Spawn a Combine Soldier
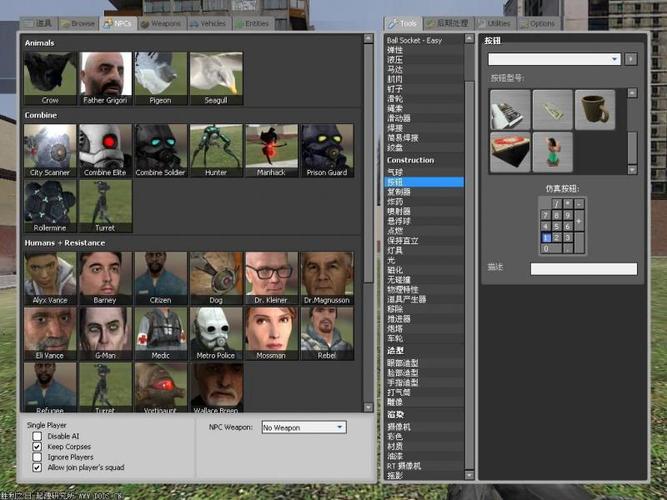The height and width of the screenshot is (500, 667). pyautogui.click(x=161, y=151)
